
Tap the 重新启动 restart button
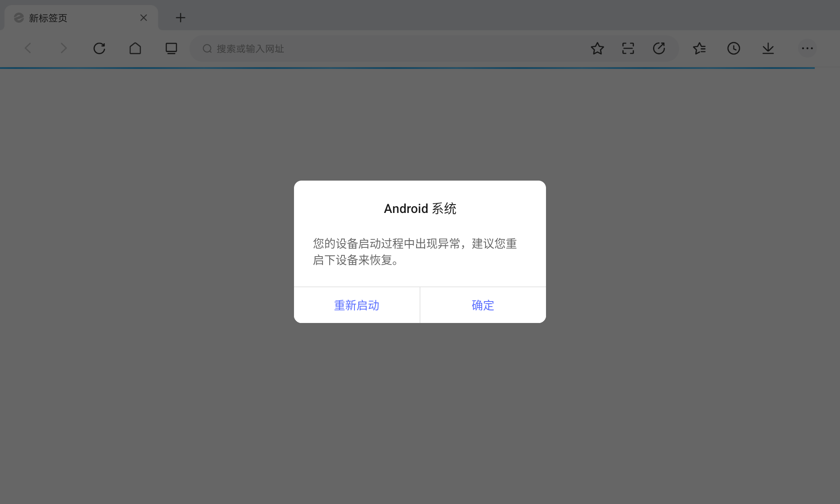click(x=357, y=305)
